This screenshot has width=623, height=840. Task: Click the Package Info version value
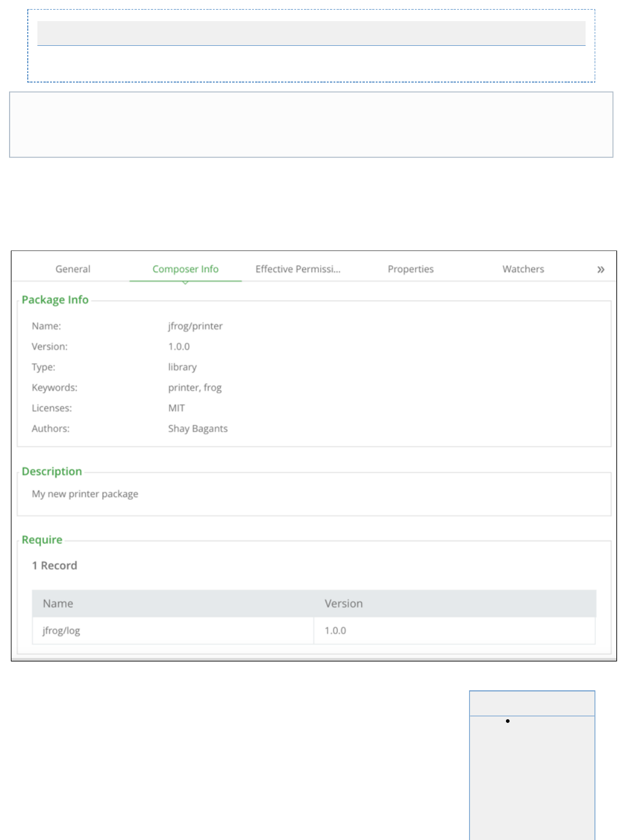tap(179, 346)
